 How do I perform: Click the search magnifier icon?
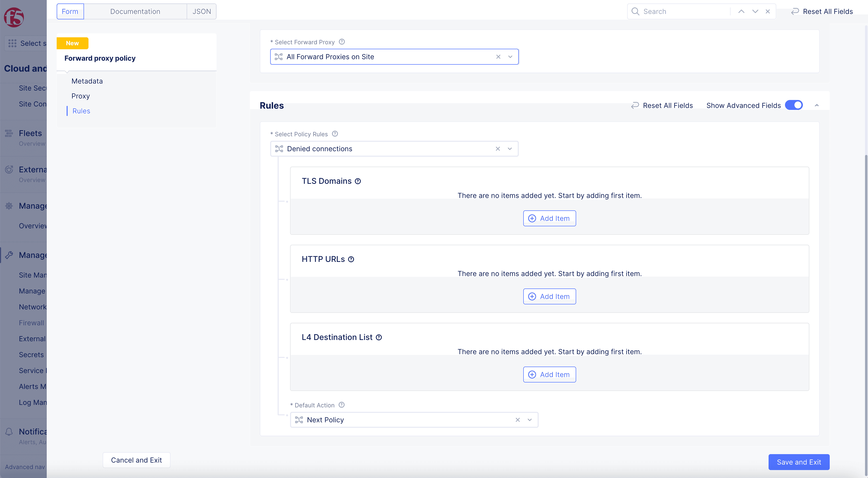point(635,11)
